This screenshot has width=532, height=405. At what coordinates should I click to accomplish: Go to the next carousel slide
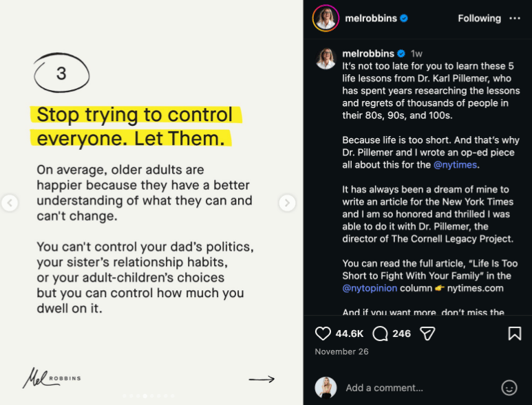click(x=287, y=203)
